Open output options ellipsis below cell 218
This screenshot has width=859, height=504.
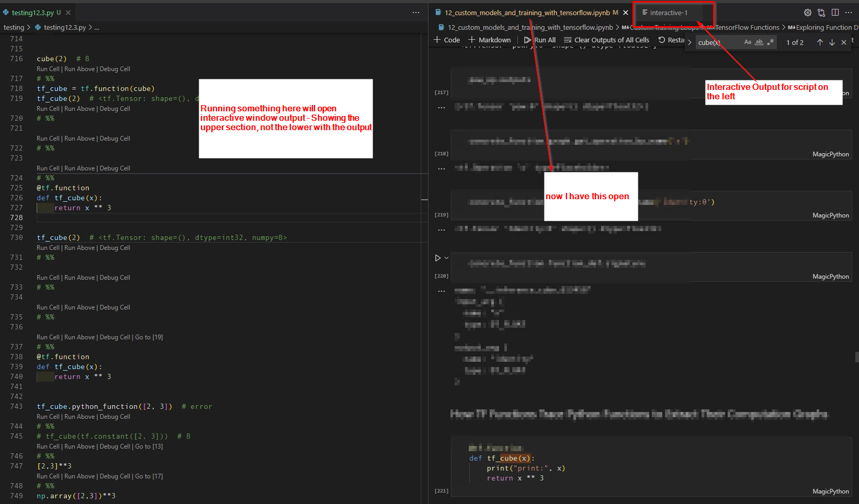[x=442, y=168]
